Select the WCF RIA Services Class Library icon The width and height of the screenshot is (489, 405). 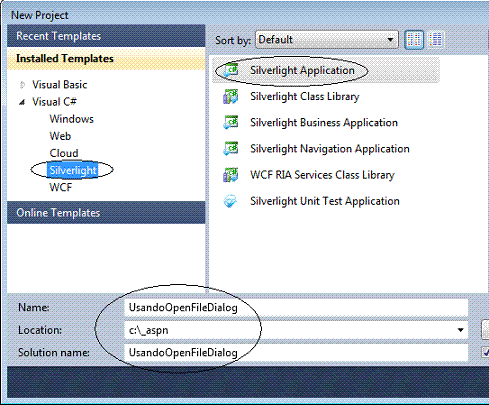pyautogui.click(x=231, y=175)
